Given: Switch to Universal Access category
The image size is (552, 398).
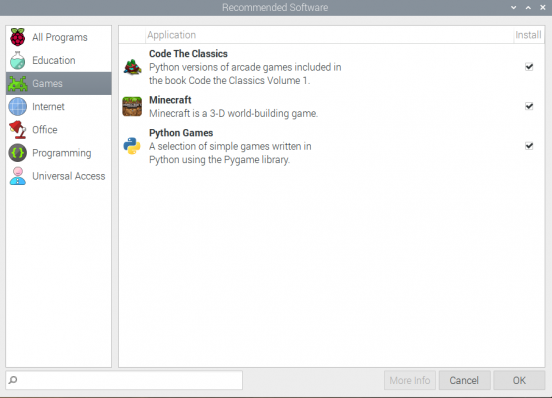Looking at the screenshot, I should [59, 176].
